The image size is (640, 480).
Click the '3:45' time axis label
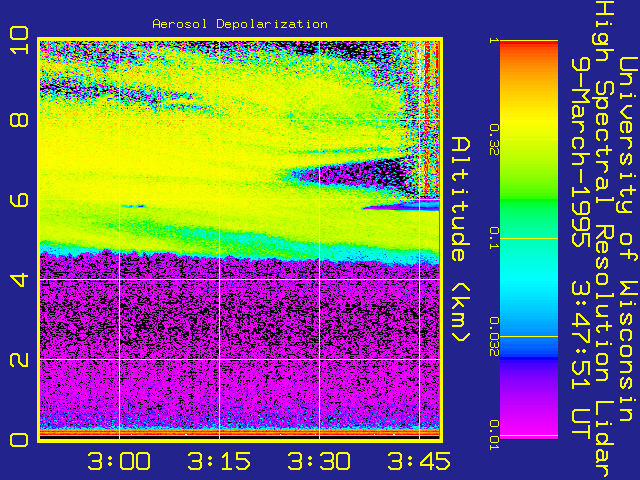coord(419,461)
